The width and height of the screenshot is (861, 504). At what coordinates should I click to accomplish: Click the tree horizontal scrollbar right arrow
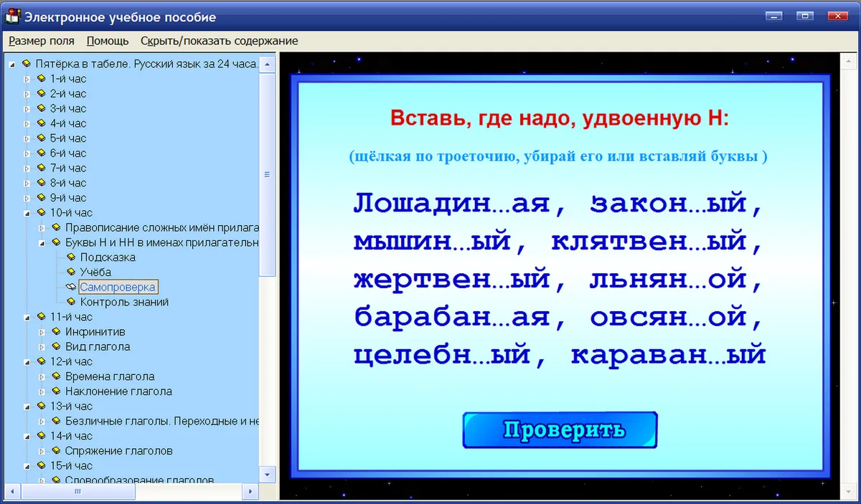(x=251, y=491)
